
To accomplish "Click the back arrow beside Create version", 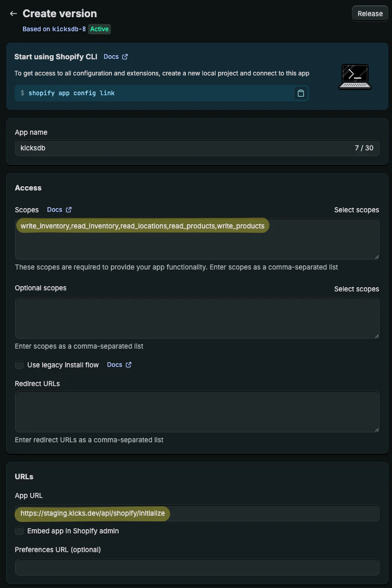I will coord(13,14).
